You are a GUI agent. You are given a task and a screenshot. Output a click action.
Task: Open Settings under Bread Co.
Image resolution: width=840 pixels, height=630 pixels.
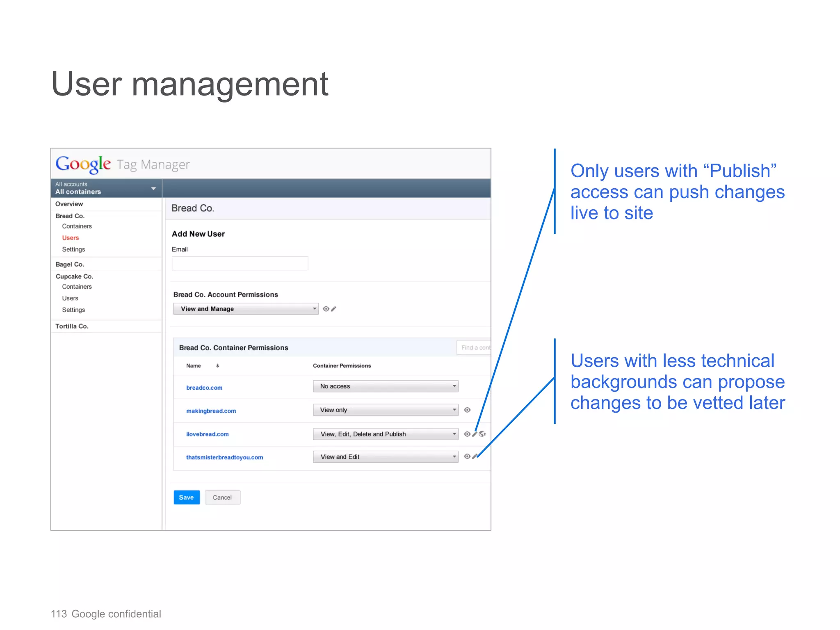click(73, 249)
